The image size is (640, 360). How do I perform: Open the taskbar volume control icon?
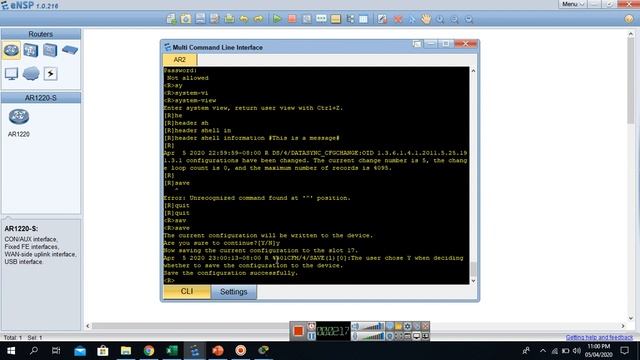577,351
